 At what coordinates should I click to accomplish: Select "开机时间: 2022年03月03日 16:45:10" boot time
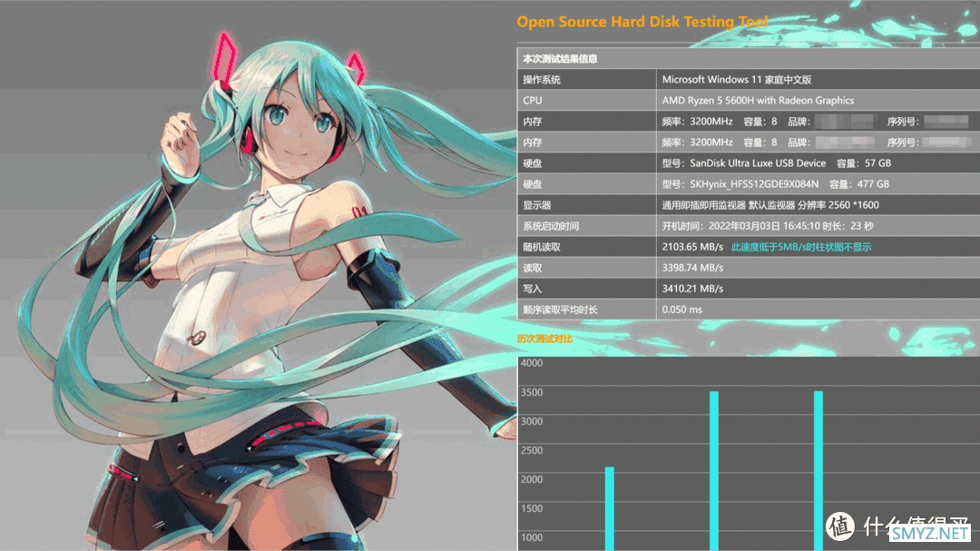pyautogui.click(x=740, y=226)
